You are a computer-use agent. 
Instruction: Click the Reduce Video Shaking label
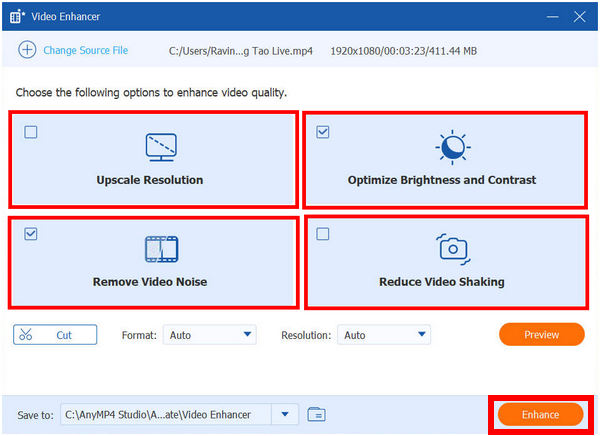click(x=442, y=282)
